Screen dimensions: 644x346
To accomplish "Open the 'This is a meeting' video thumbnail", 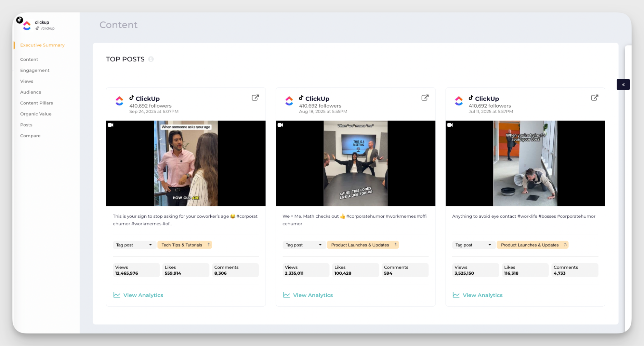I will click(355, 163).
